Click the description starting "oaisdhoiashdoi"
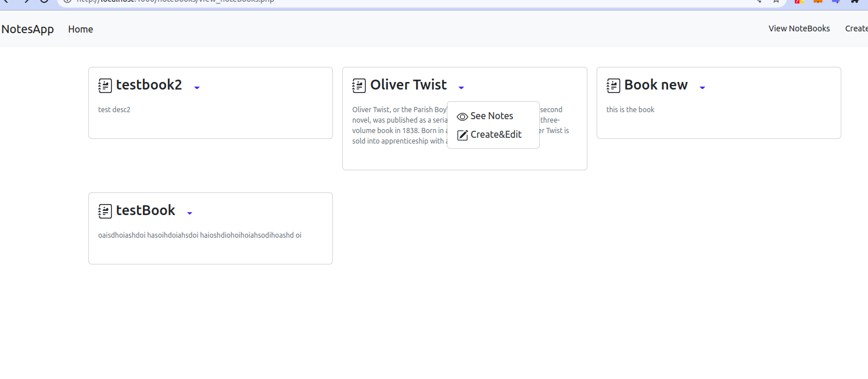The width and height of the screenshot is (868, 379). click(x=200, y=235)
